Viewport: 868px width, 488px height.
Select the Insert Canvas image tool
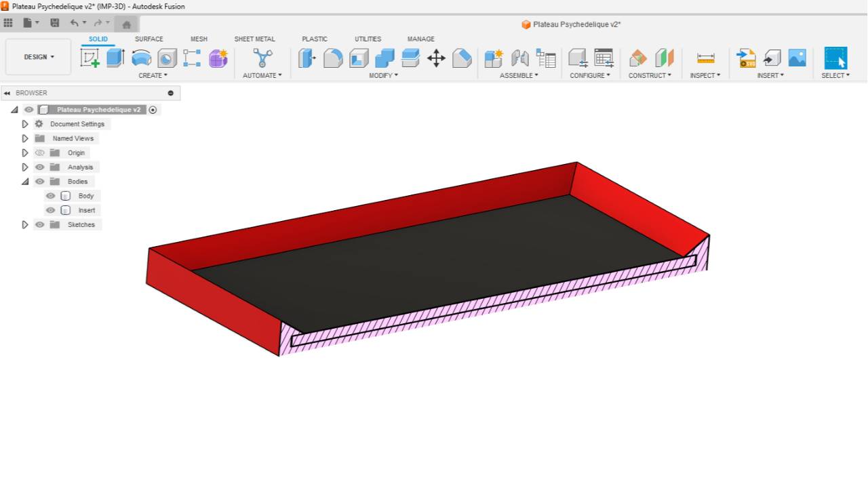(797, 58)
